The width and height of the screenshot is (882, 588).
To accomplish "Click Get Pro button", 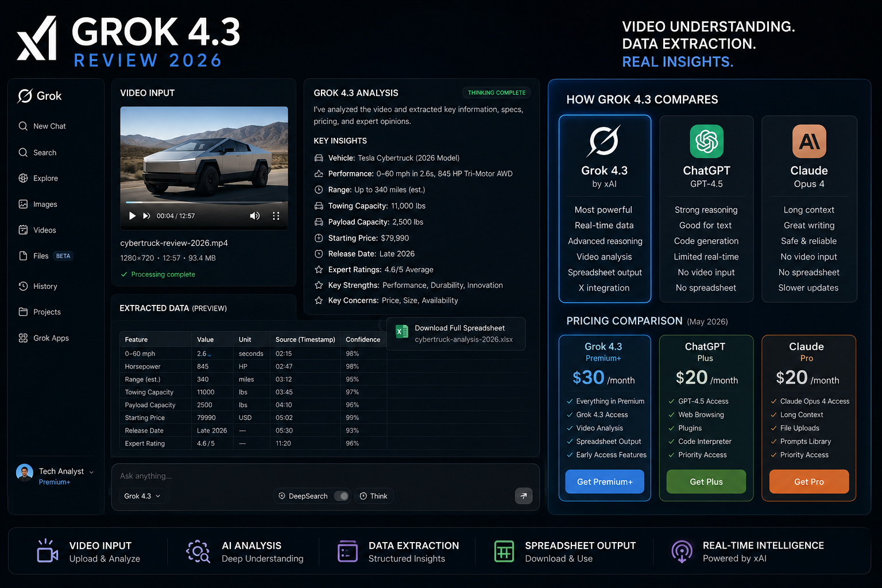I will pyautogui.click(x=809, y=482).
